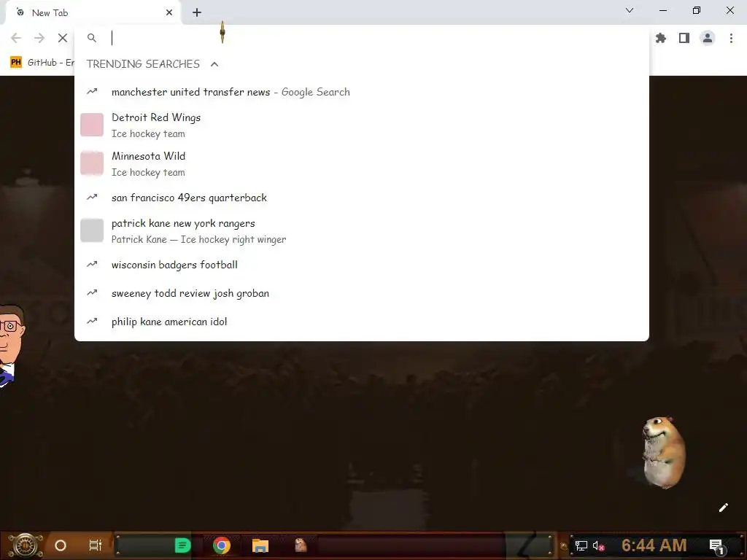Open the GitHub bookmark
Image resolution: width=747 pixels, height=560 pixels.
pos(42,63)
